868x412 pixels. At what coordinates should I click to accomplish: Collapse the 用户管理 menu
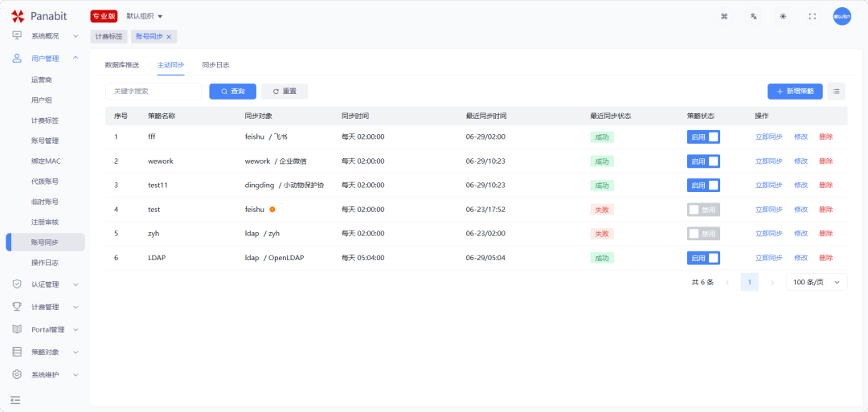pos(76,58)
